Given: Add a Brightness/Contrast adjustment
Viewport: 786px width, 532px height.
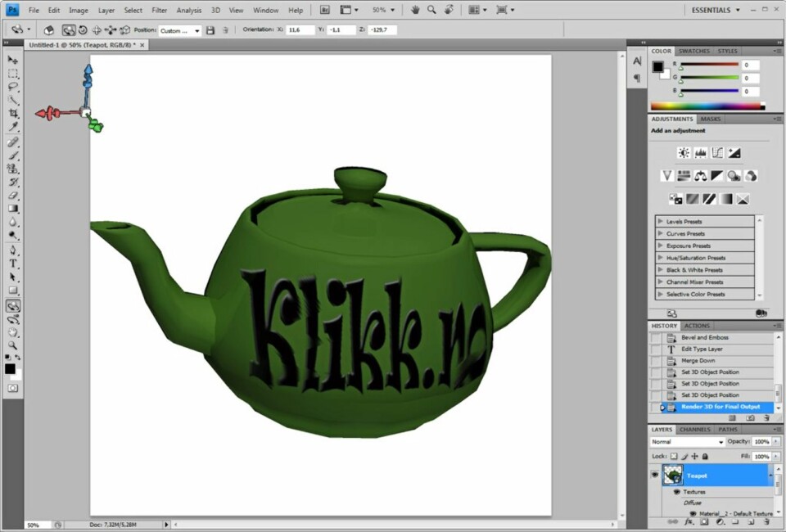Looking at the screenshot, I should coord(683,153).
